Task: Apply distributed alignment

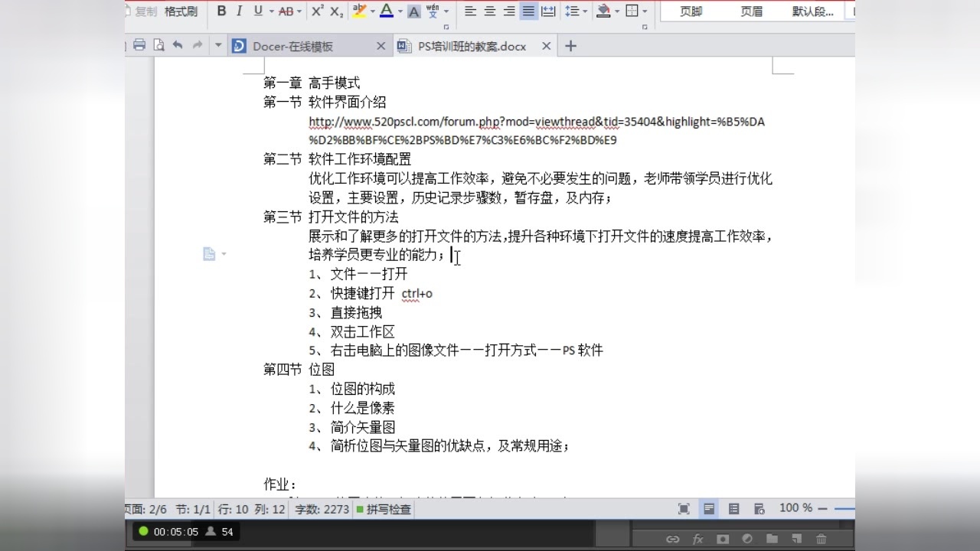Action: point(548,11)
